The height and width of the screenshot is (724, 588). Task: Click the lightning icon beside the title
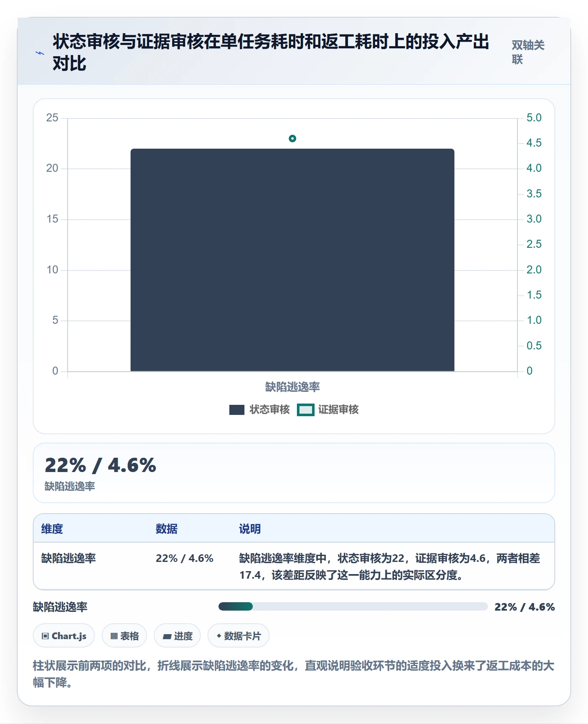tap(40, 53)
